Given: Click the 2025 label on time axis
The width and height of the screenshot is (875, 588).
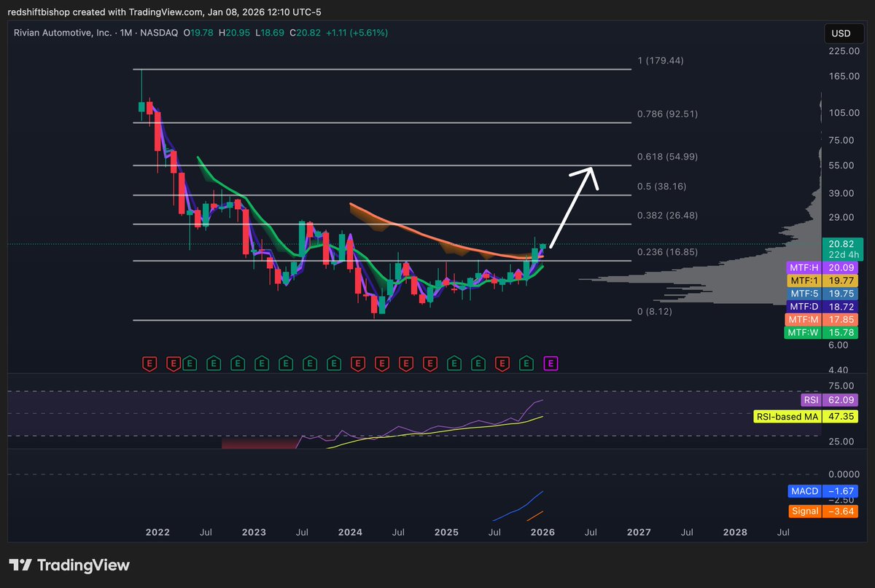Looking at the screenshot, I should 446,533.
